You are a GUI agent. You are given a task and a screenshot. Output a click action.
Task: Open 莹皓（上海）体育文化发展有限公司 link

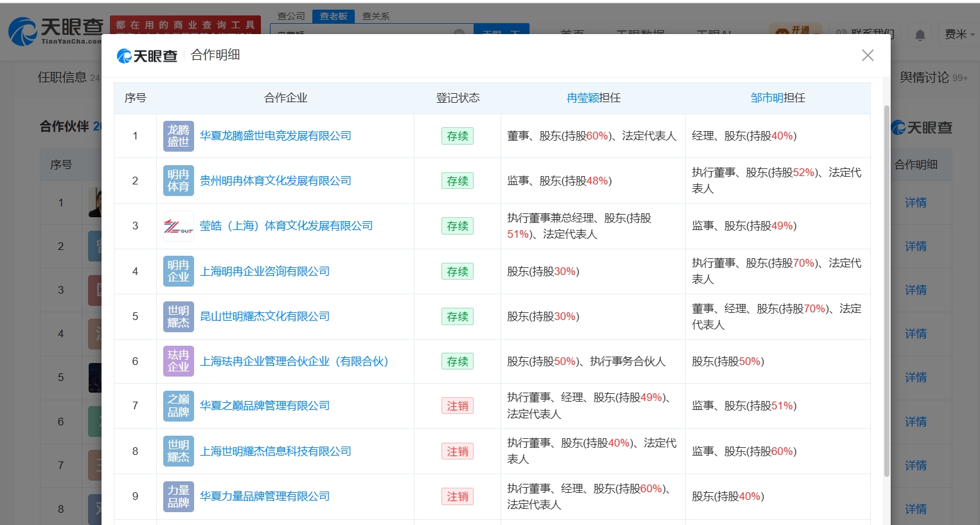point(286,226)
